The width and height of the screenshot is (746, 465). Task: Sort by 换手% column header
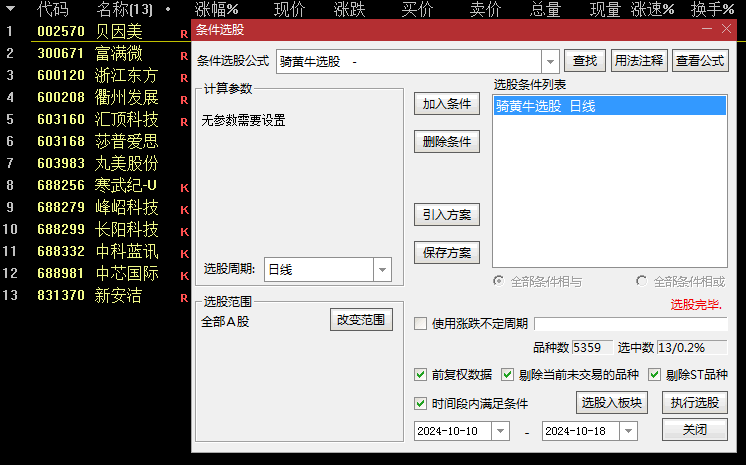coord(713,9)
